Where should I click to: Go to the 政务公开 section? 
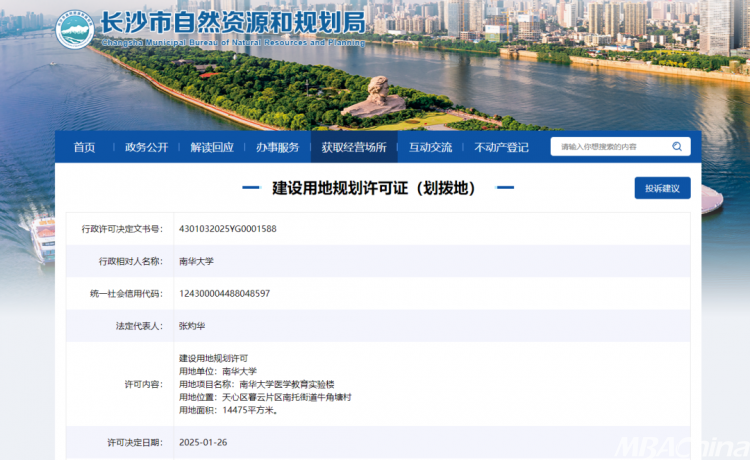pyautogui.click(x=146, y=147)
